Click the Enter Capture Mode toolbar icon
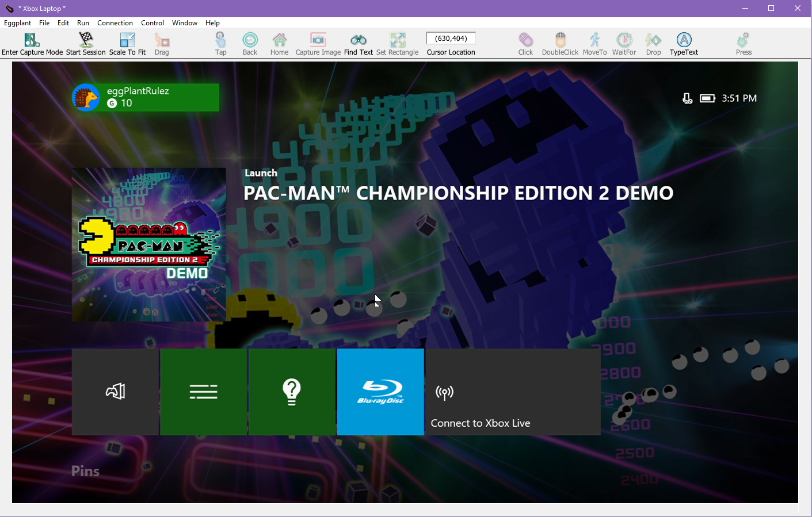812x517 pixels. tap(32, 40)
